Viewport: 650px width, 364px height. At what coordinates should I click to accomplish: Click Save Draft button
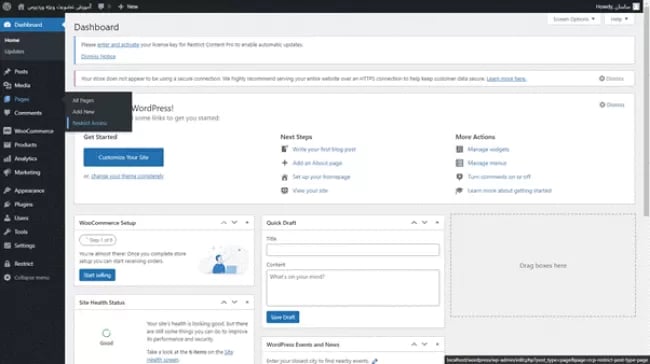(x=283, y=317)
